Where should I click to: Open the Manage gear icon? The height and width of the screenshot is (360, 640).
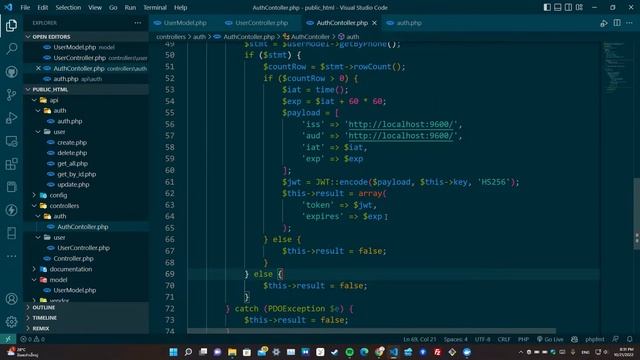[11, 322]
